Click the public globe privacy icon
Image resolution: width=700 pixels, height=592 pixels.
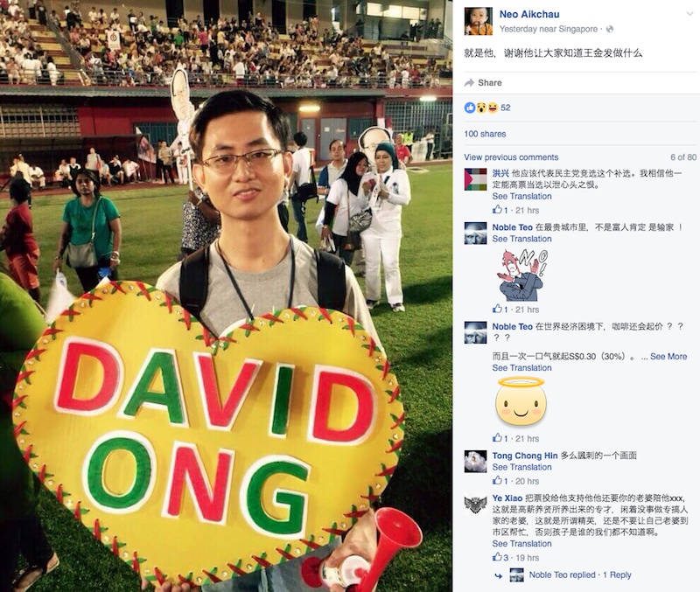click(x=609, y=30)
